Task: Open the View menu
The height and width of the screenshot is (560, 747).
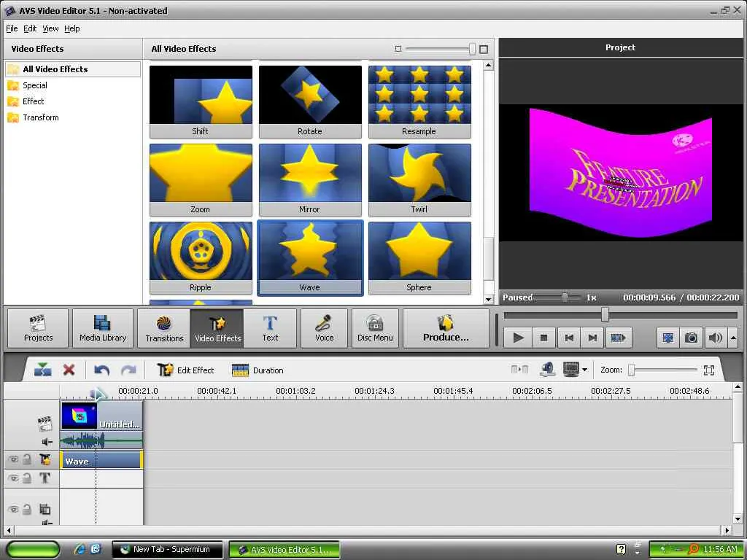Action: [50, 28]
